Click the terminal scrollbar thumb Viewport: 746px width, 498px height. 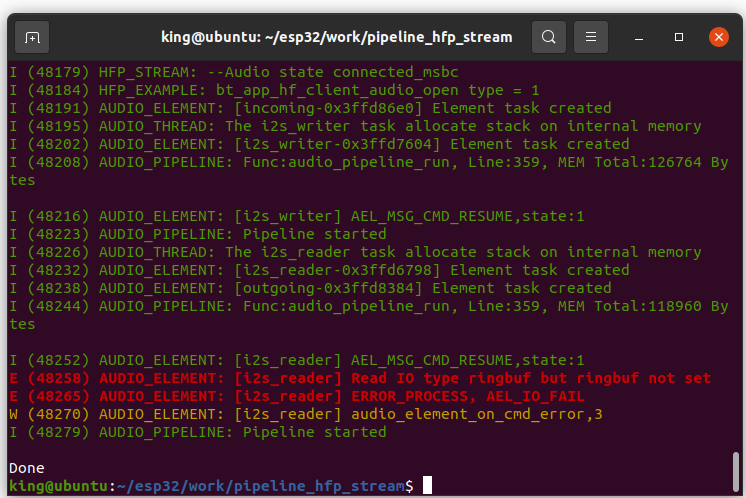pos(736,471)
